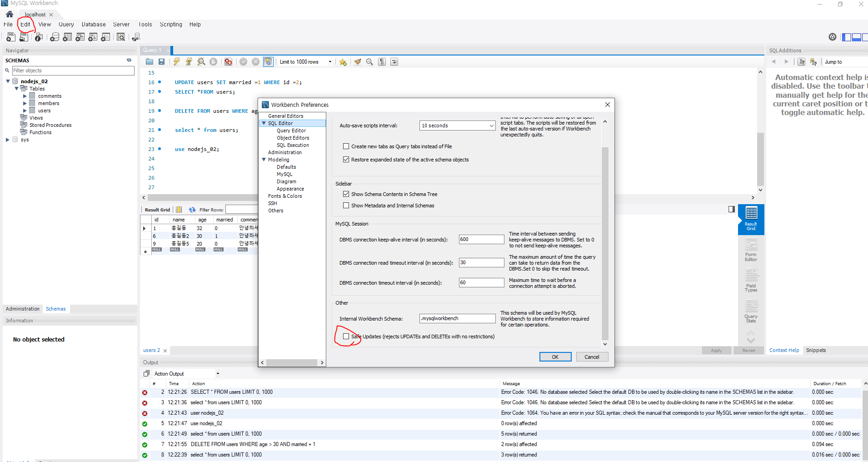Viewport: 868px width, 462px height.
Task: Create new stored procedure icon
Action: pyautogui.click(x=93, y=37)
